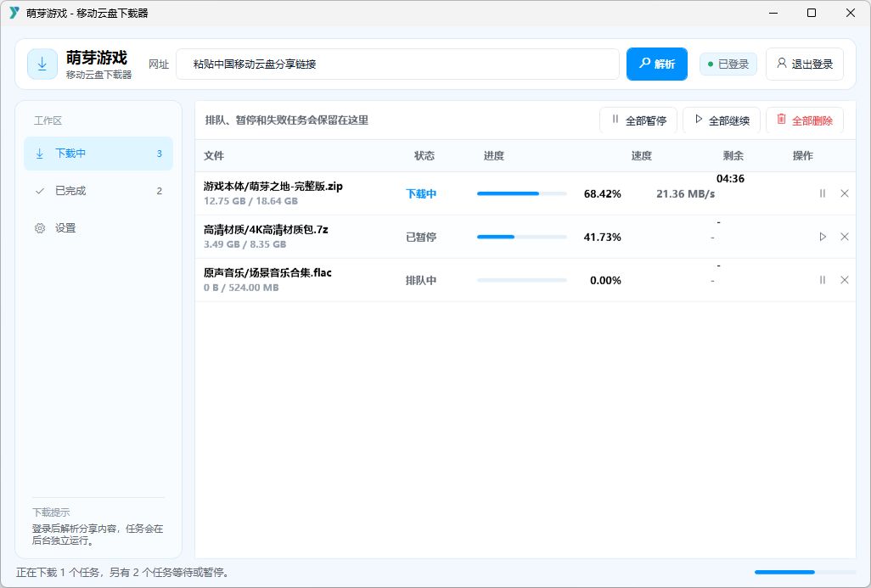Cancel the 场景音乐合集.flac task

[845, 280]
